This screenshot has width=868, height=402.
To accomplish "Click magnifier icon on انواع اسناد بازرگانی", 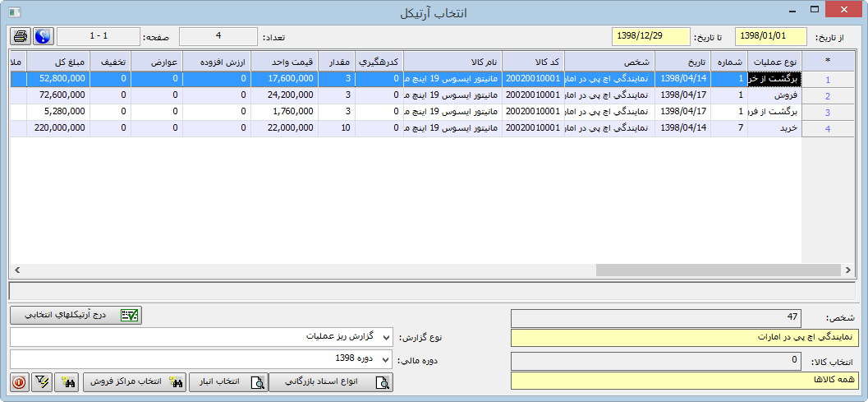I will point(382,382).
